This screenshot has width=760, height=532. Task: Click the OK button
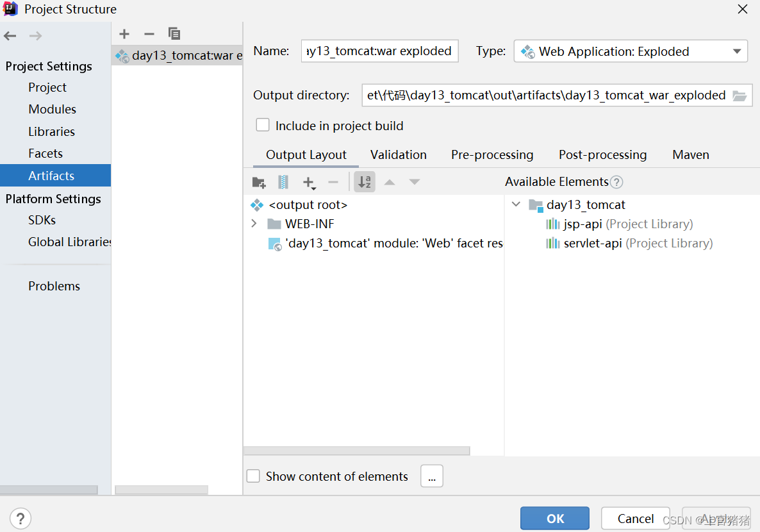point(555,519)
